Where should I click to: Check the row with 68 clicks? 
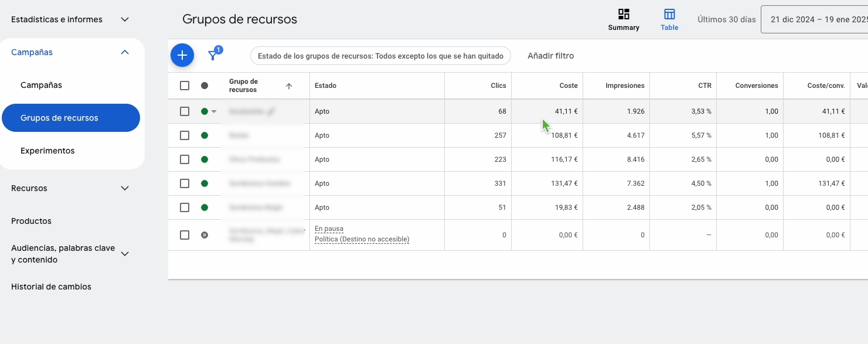coord(185,111)
